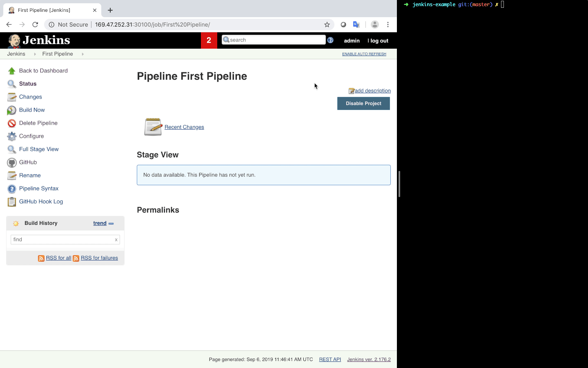The height and width of the screenshot is (368, 588).
Task: Open the Chrome three-dot menu
Action: pos(388,25)
